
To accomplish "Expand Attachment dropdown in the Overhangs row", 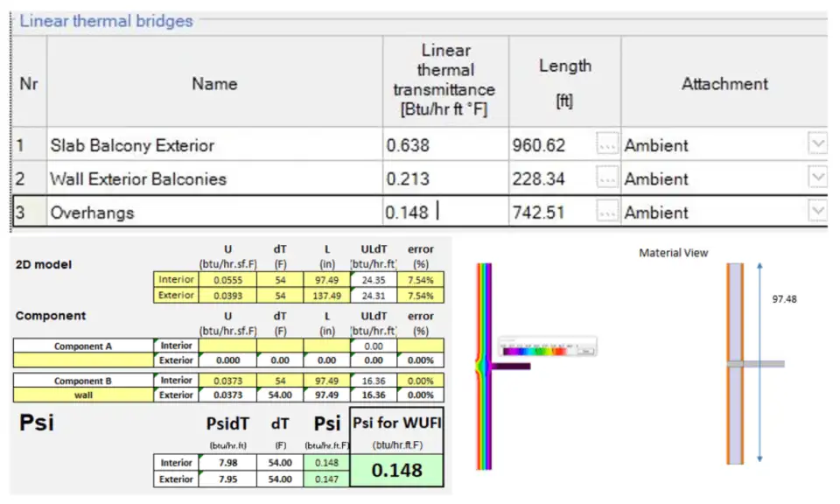I will (817, 212).
